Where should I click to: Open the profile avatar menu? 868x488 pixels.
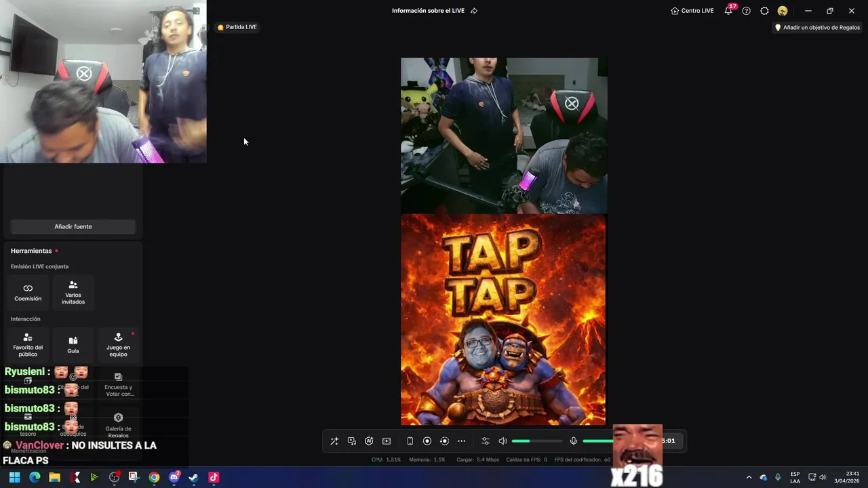[783, 11]
